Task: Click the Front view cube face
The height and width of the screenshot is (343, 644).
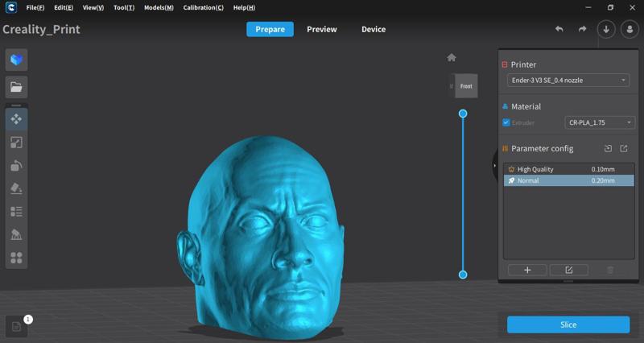Action: coord(466,86)
